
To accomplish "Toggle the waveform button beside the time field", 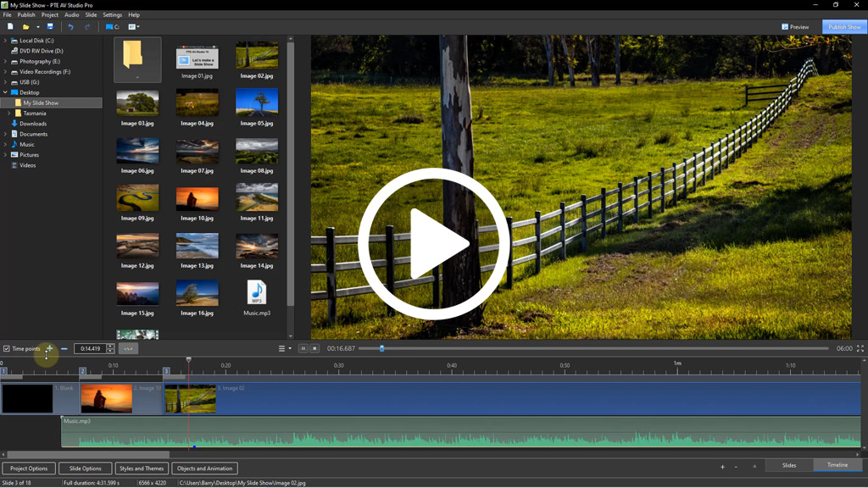I will pyautogui.click(x=128, y=348).
